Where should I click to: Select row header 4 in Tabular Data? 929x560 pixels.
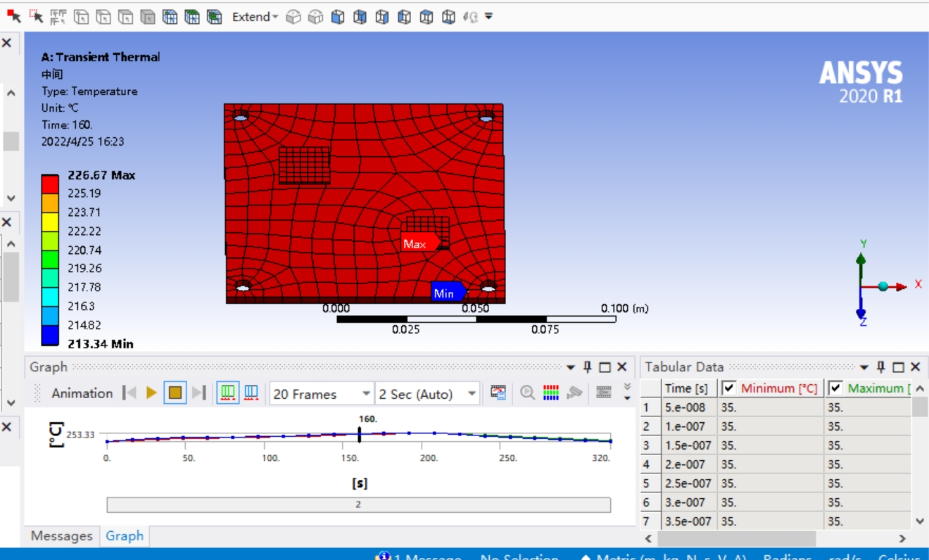point(651,464)
